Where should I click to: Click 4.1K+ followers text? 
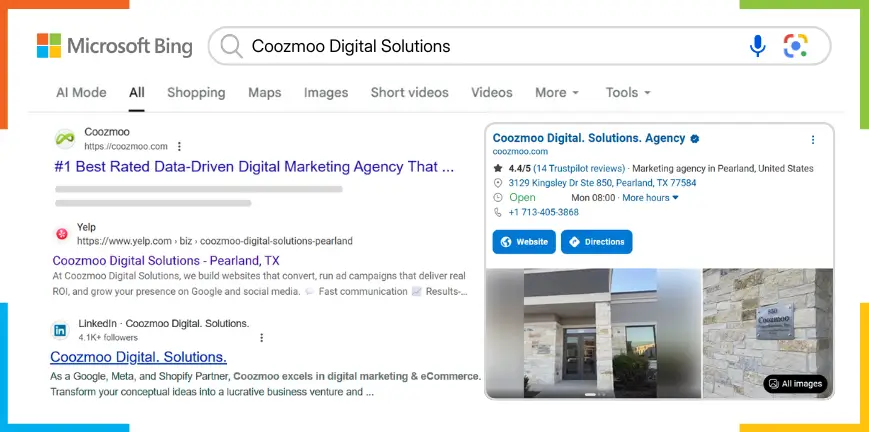click(x=108, y=338)
